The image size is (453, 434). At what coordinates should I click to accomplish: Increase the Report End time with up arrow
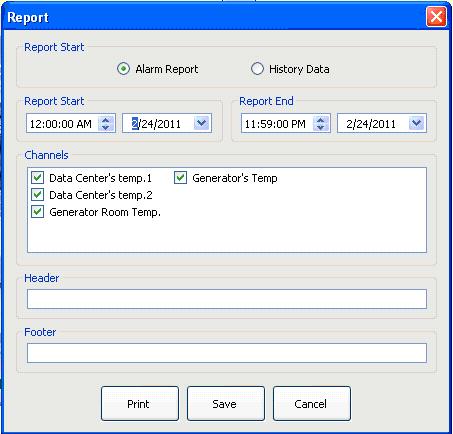pos(321,120)
